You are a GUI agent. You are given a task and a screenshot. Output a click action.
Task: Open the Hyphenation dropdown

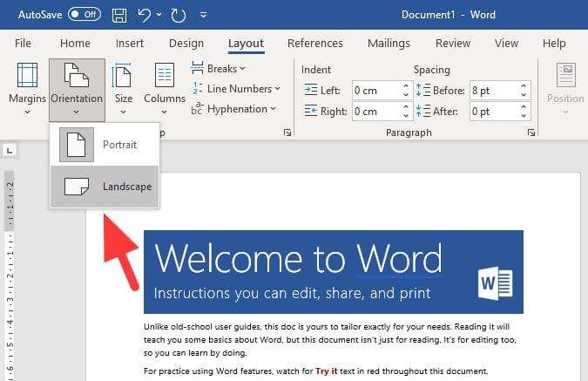click(233, 109)
